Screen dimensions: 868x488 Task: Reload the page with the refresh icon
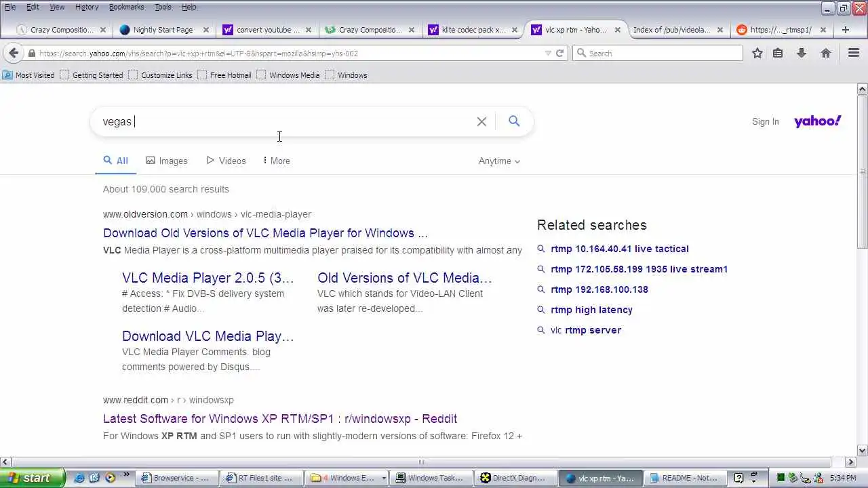click(560, 53)
